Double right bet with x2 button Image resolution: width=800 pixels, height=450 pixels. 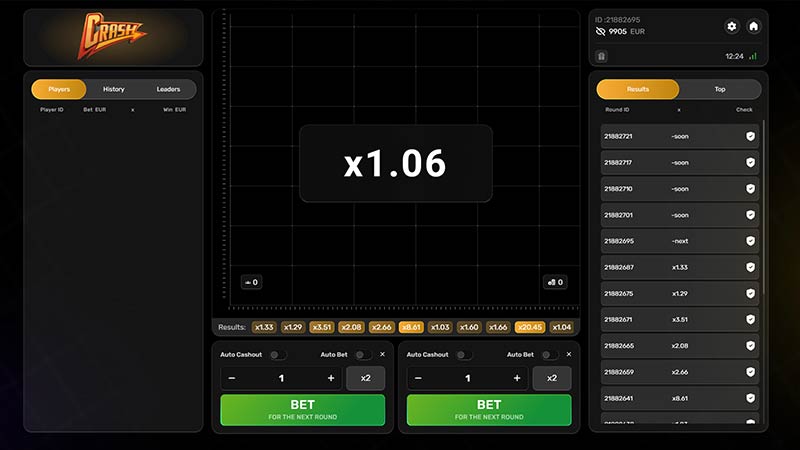tap(552, 378)
